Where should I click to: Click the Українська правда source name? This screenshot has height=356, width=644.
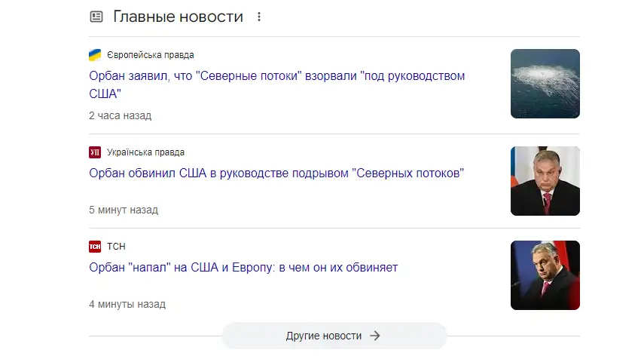pos(146,152)
